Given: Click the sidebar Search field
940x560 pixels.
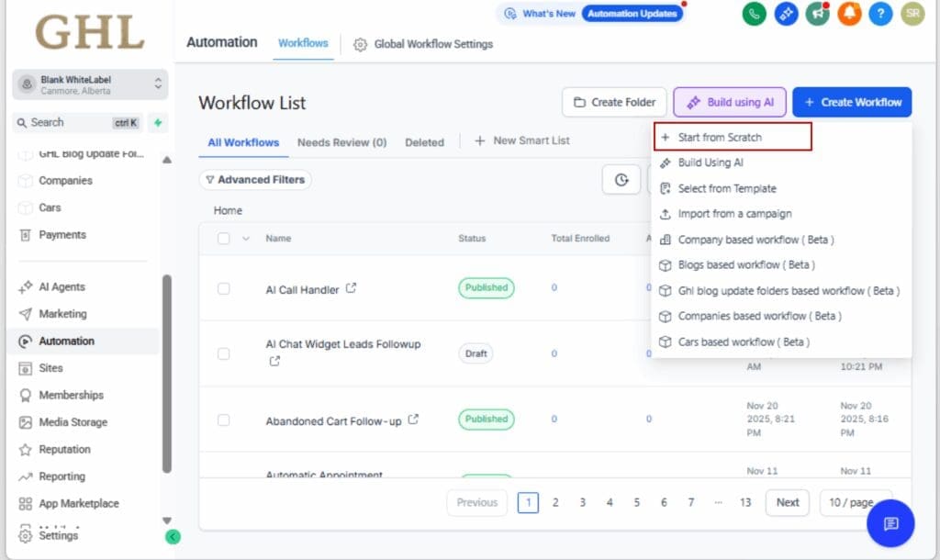Looking at the screenshot, I should coord(78,122).
